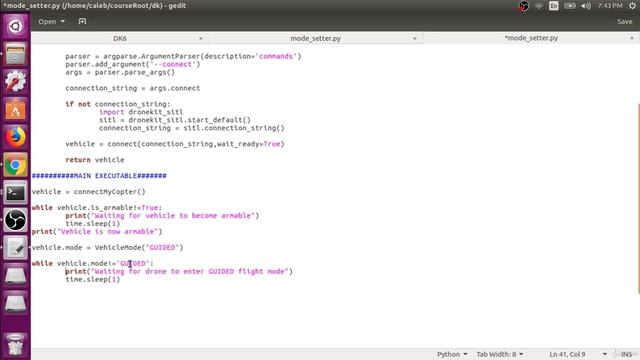Screen dimensions: 640x360
Task: Click the 'while vehicle.mode!=' line
Action: (93, 263)
